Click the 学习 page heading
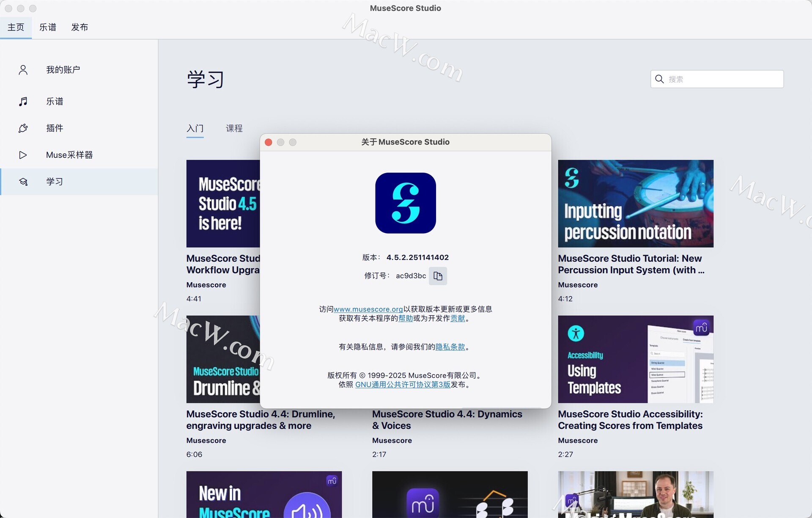812x518 pixels. click(x=205, y=80)
